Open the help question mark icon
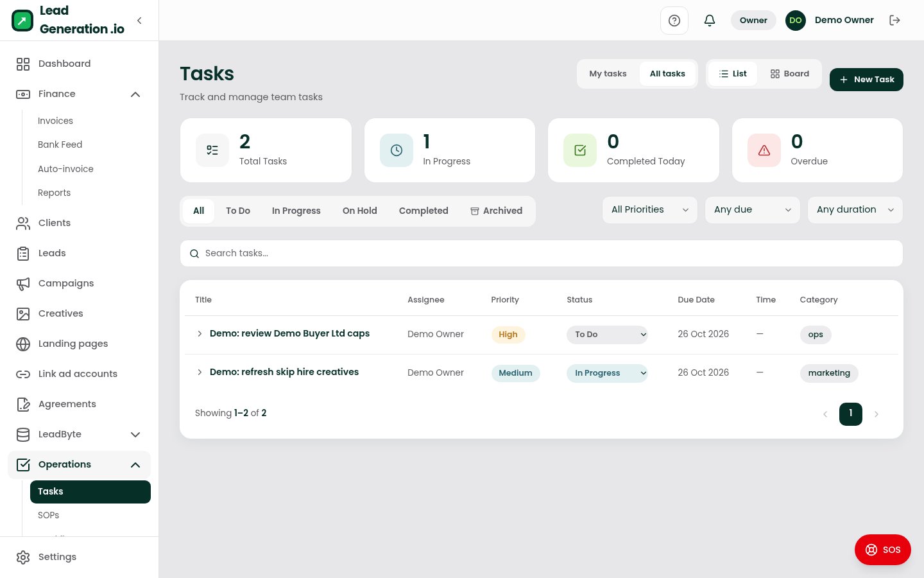Screen dimensions: 924x578 (x=674, y=21)
